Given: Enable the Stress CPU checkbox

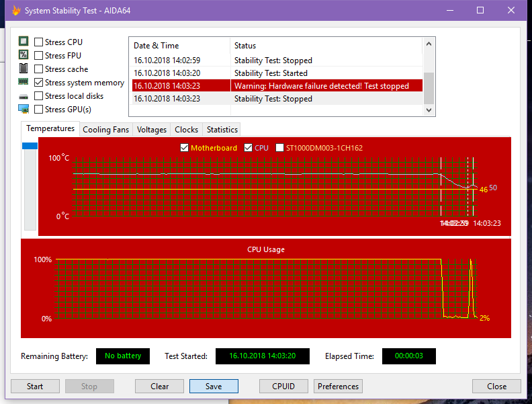Looking at the screenshot, I should (x=39, y=42).
